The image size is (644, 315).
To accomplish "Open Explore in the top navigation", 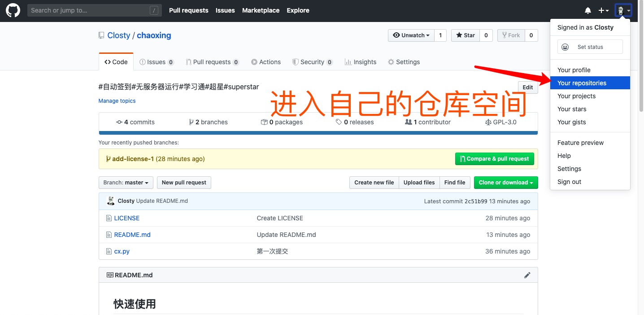I will (x=298, y=10).
